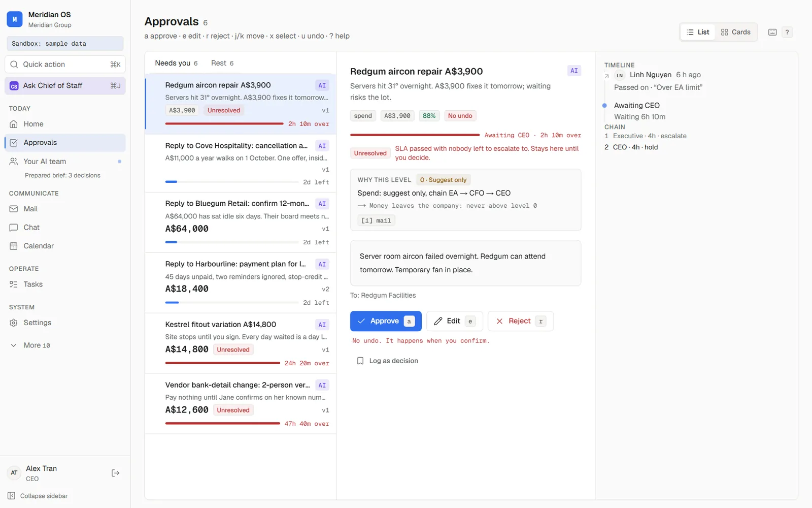Approve the Redgum aircon repair
Viewport: 812px width, 508px height.
[386, 321]
